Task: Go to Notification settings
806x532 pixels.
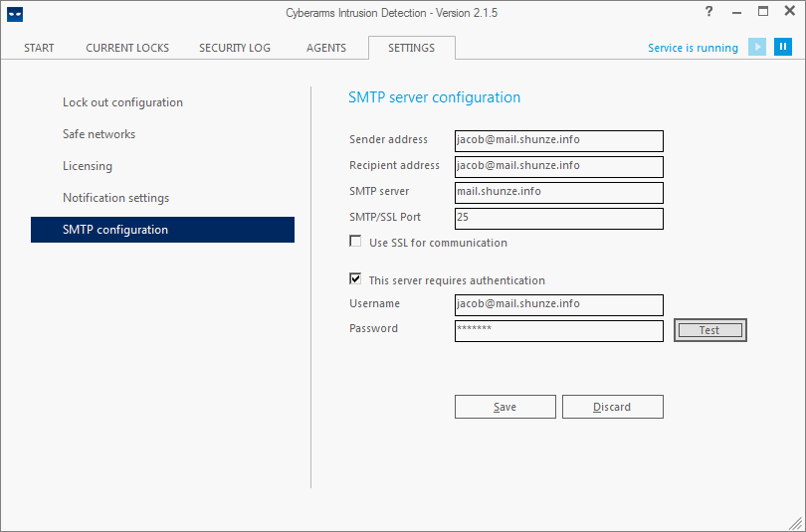Action: coord(116,198)
